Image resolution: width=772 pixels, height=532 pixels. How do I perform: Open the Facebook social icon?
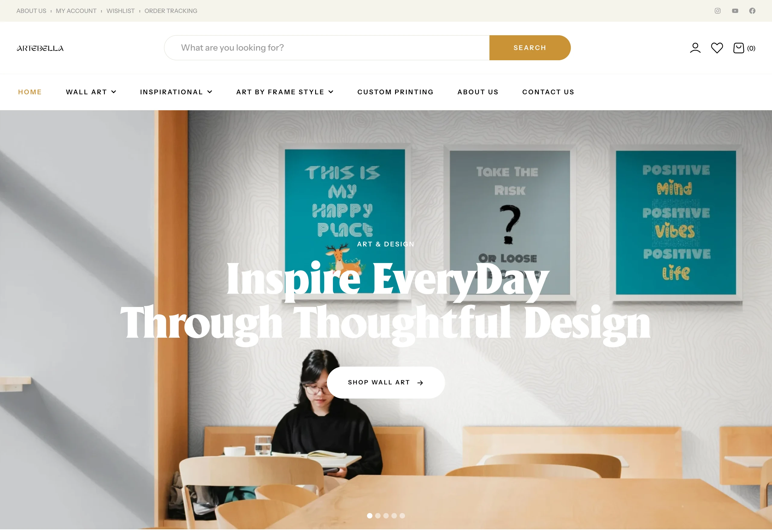[x=752, y=11]
